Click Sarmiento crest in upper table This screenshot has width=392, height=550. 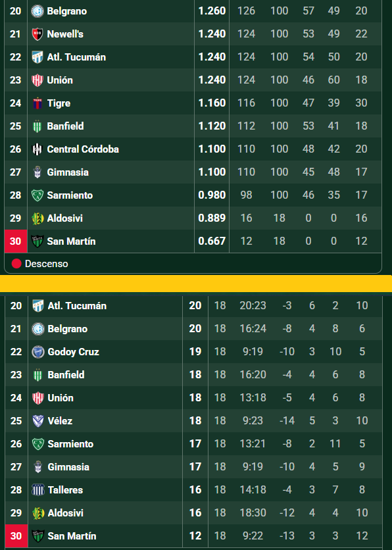point(37,195)
